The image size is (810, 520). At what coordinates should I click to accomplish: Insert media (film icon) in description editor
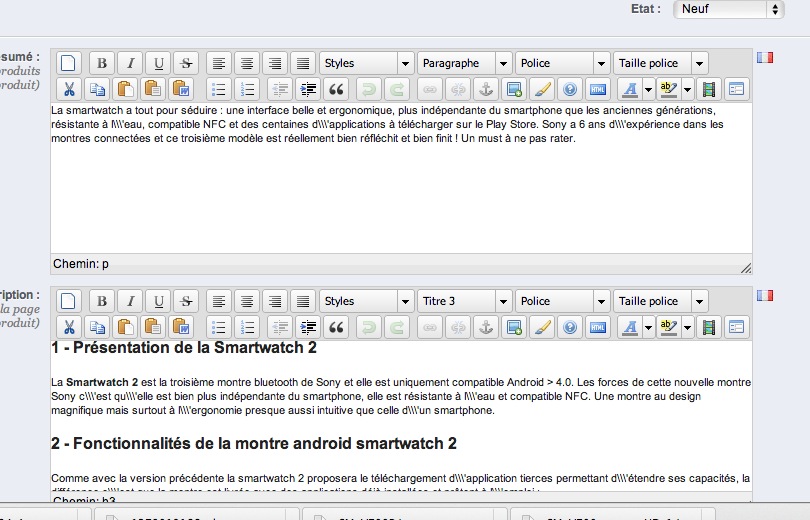click(x=709, y=327)
